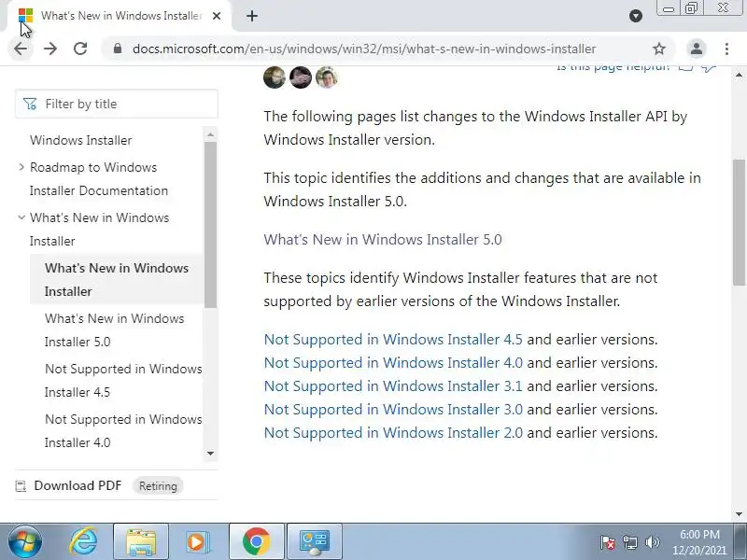Open Not Supported in Windows Installer 3.1 link
This screenshot has height=560, width=747.
393,386
